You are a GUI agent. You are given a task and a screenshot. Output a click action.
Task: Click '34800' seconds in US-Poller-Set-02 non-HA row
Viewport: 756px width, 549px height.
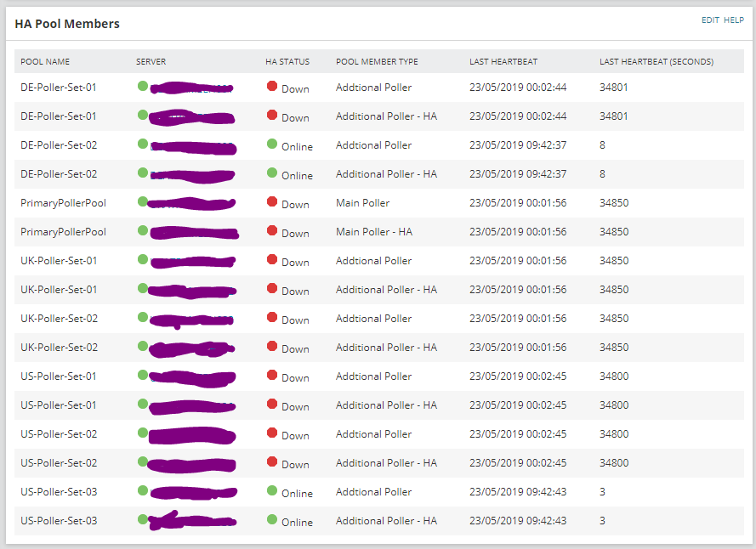(x=614, y=434)
